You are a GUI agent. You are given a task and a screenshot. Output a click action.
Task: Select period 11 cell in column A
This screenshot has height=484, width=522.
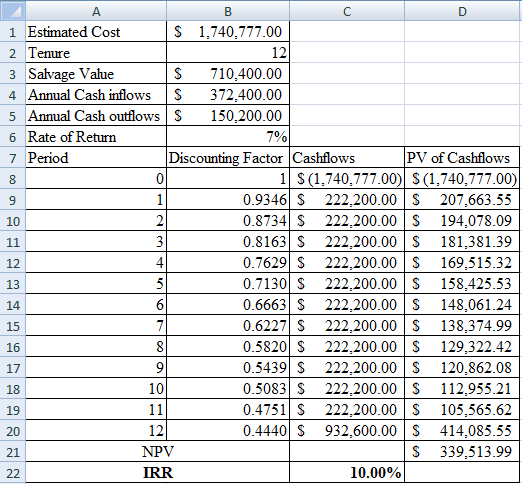96,410
